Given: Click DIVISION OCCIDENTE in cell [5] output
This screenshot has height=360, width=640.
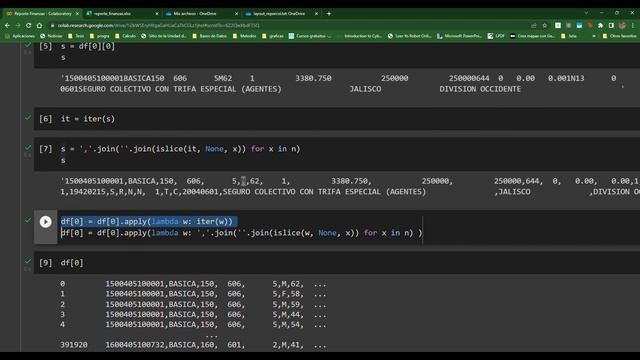Looking at the screenshot, I should tap(480, 89).
